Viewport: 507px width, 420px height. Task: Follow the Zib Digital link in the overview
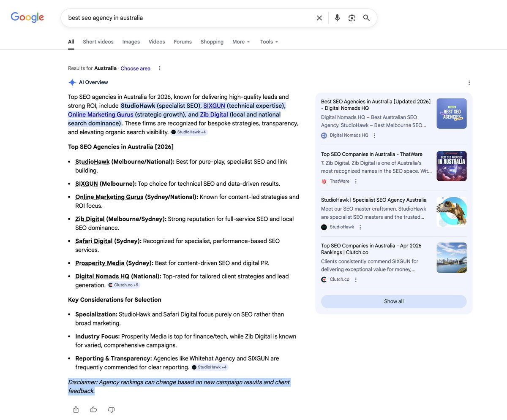pos(214,114)
